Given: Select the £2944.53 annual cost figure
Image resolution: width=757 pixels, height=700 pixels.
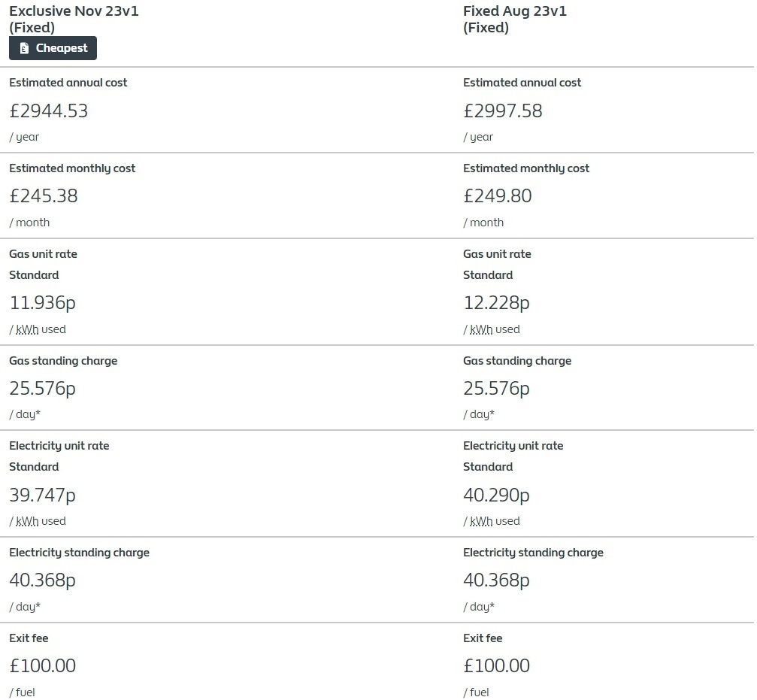Looking at the screenshot, I should pyautogui.click(x=49, y=111).
